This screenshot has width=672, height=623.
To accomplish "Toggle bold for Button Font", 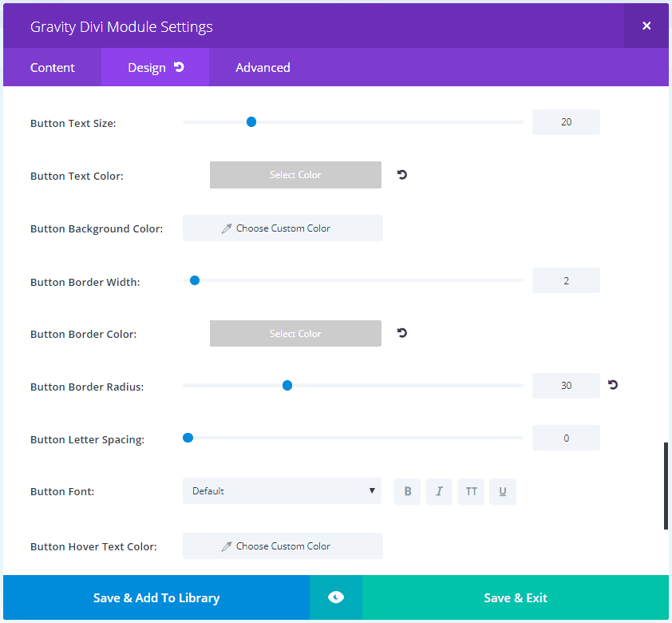I will (x=408, y=491).
